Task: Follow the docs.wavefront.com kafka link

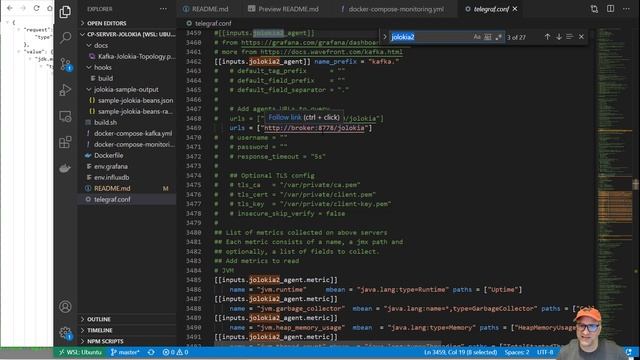Action: (331, 52)
